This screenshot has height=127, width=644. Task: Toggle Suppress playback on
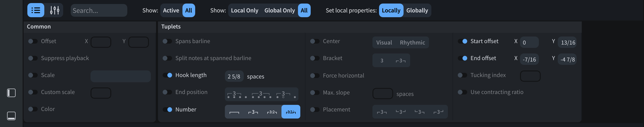click(33, 58)
